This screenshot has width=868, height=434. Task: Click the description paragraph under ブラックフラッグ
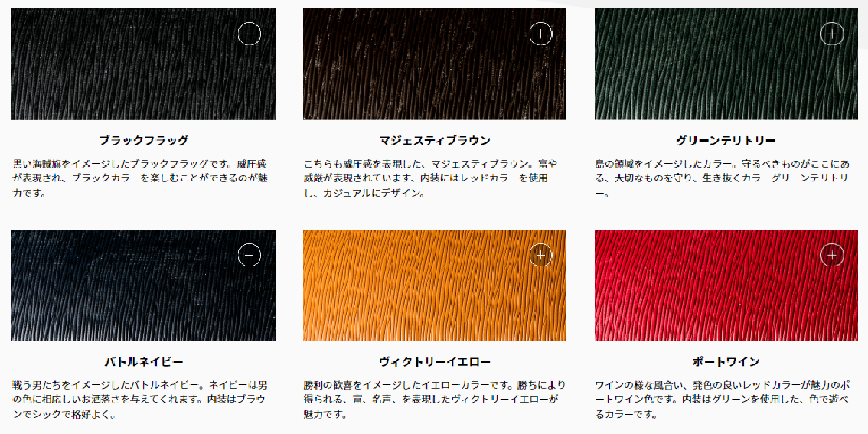point(140,179)
